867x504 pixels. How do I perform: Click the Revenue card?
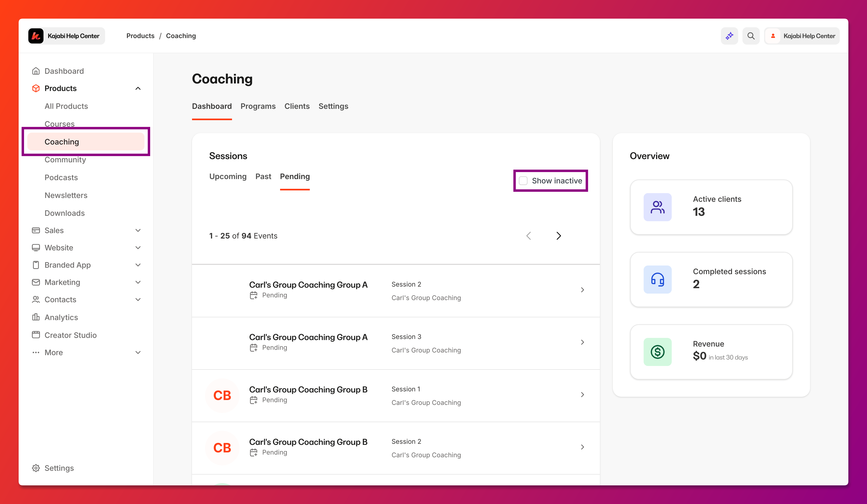711,352
